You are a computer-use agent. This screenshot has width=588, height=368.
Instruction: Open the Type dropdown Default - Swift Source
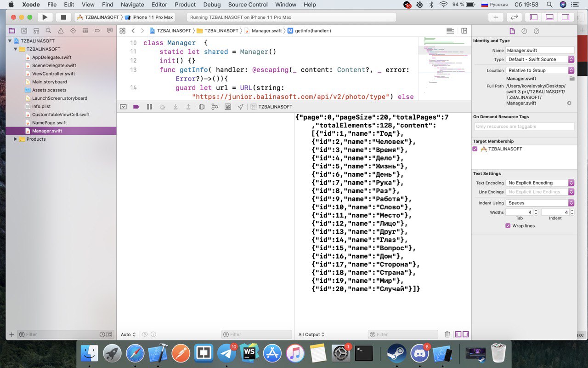pos(540,59)
